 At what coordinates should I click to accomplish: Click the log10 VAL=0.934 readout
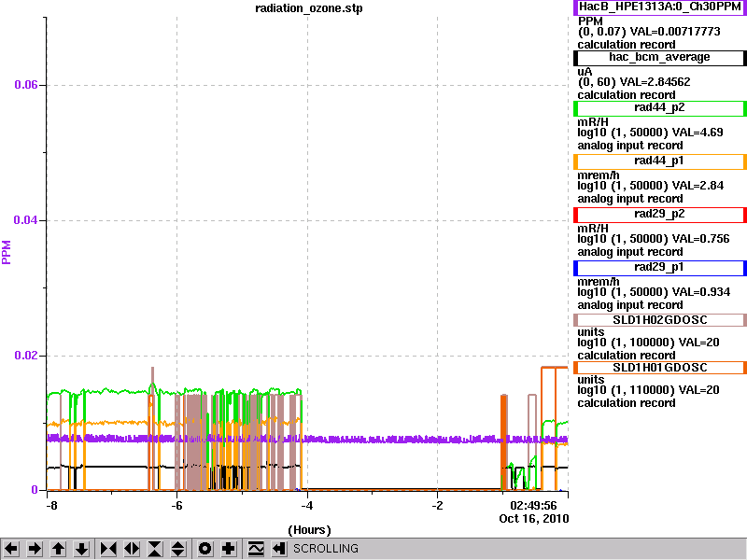(x=654, y=292)
